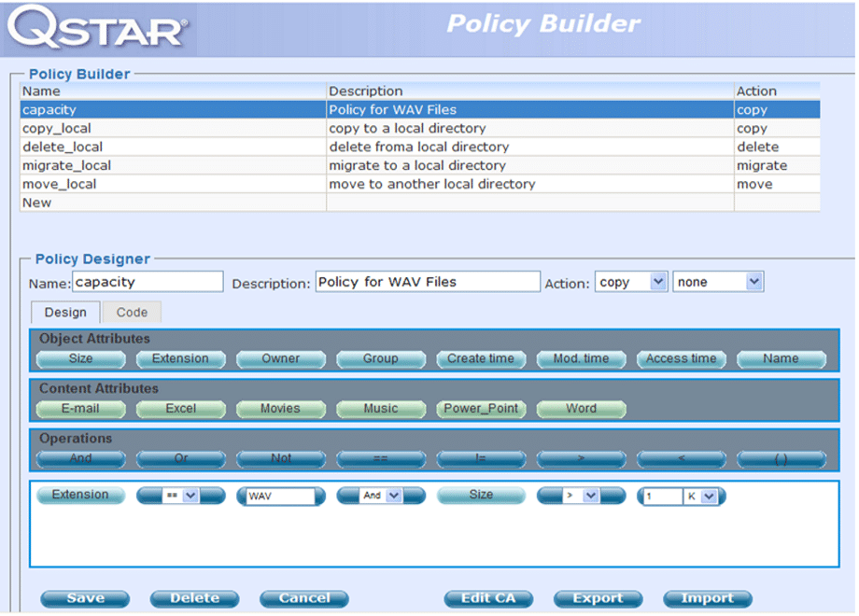Click the Create time attribute button
This screenshot has height=616, width=859.
[x=480, y=358]
